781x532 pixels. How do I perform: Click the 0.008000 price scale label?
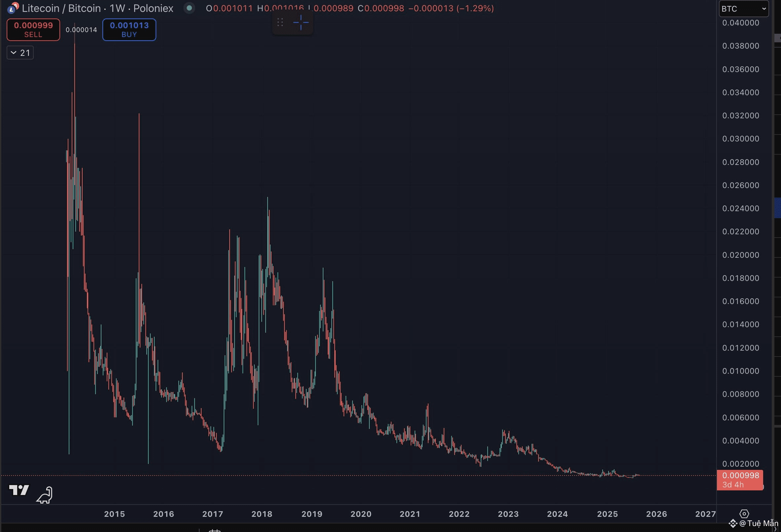coord(741,394)
